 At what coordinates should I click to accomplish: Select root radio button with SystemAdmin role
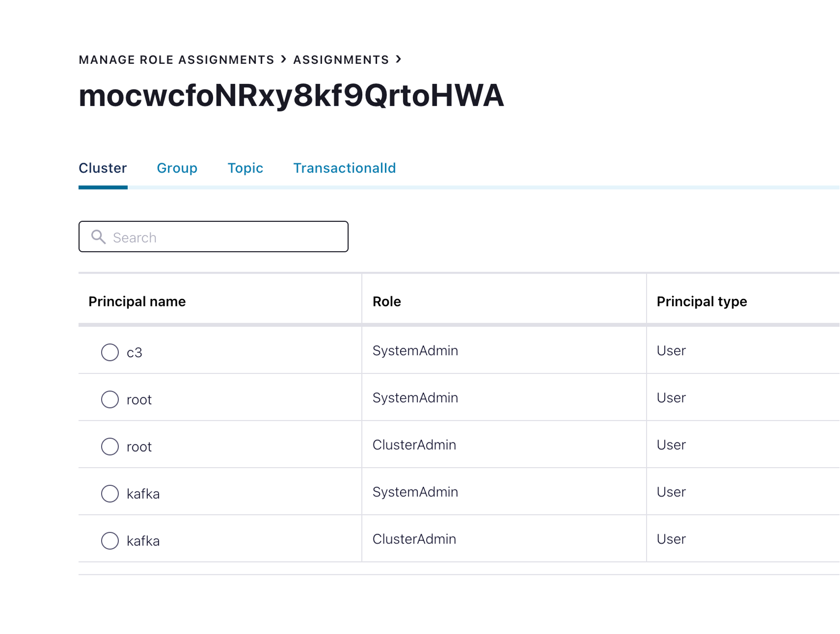point(110,399)
